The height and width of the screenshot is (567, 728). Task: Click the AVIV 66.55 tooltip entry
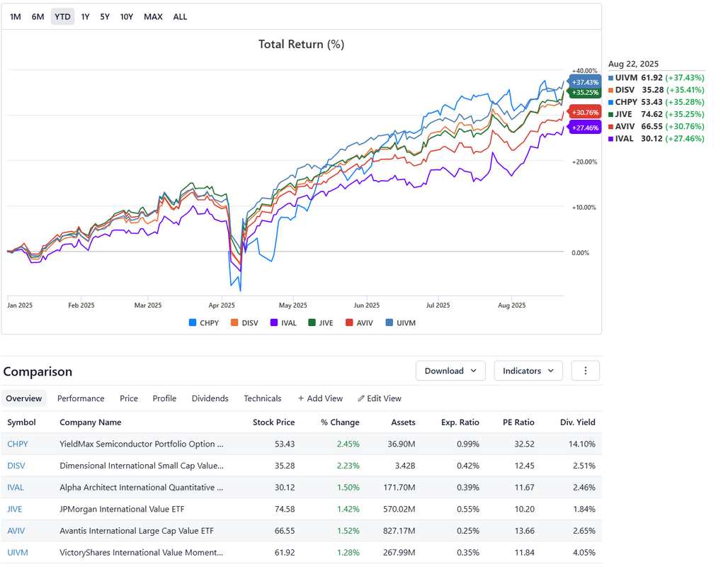pos(656,126)
